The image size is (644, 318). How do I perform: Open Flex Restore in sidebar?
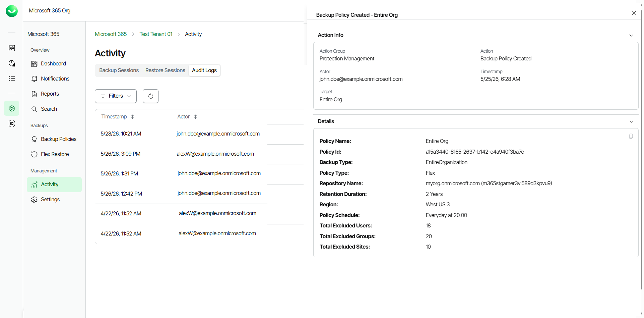coord(54,154)
